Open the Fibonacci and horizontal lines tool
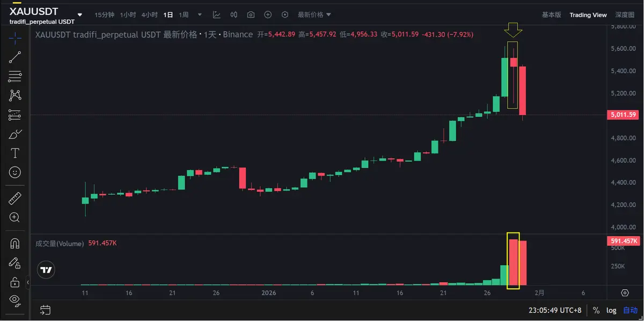Image resolution: width=644 pixels, height=321 pixels. coord(15,76)
